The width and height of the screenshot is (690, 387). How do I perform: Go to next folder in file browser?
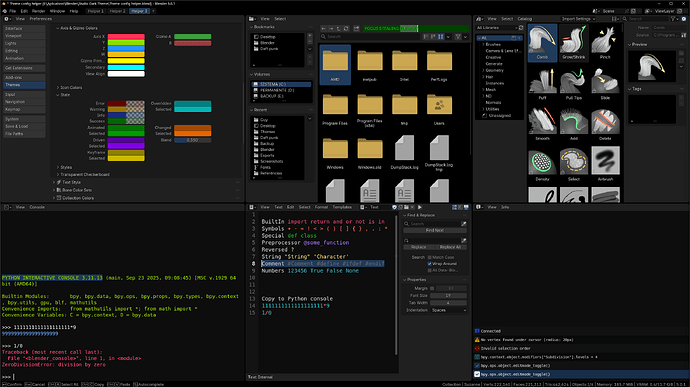point(331,29)
